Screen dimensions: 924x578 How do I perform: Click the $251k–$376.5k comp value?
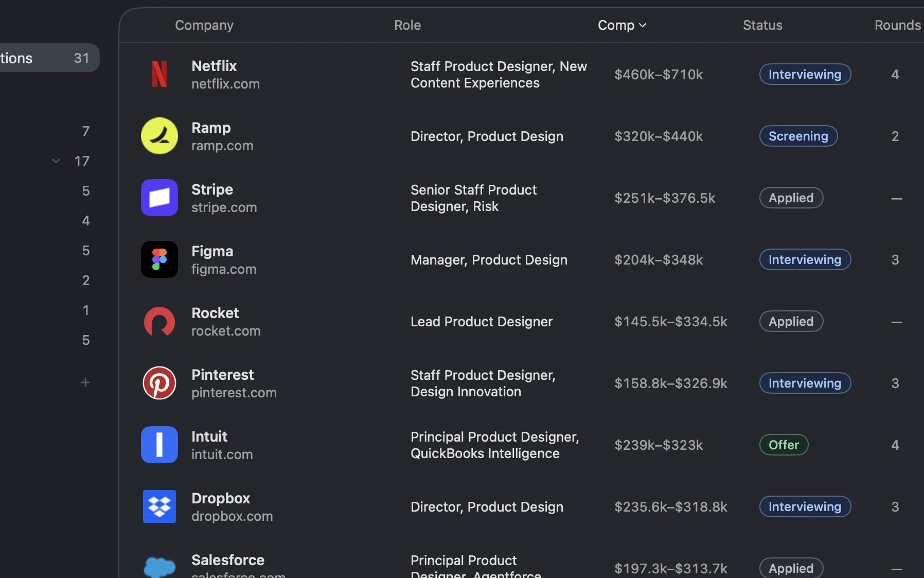[x=665, y=198]
